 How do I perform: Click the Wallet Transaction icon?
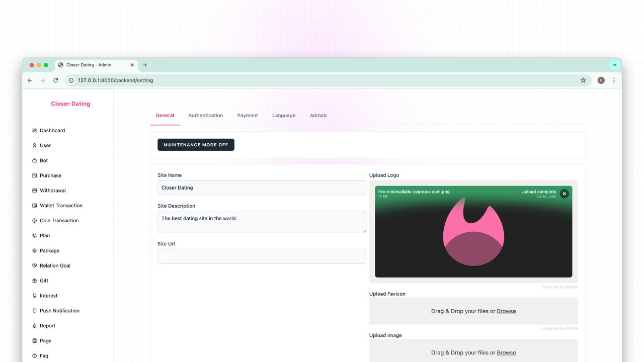pyautogui.click(x=35, y=206)
